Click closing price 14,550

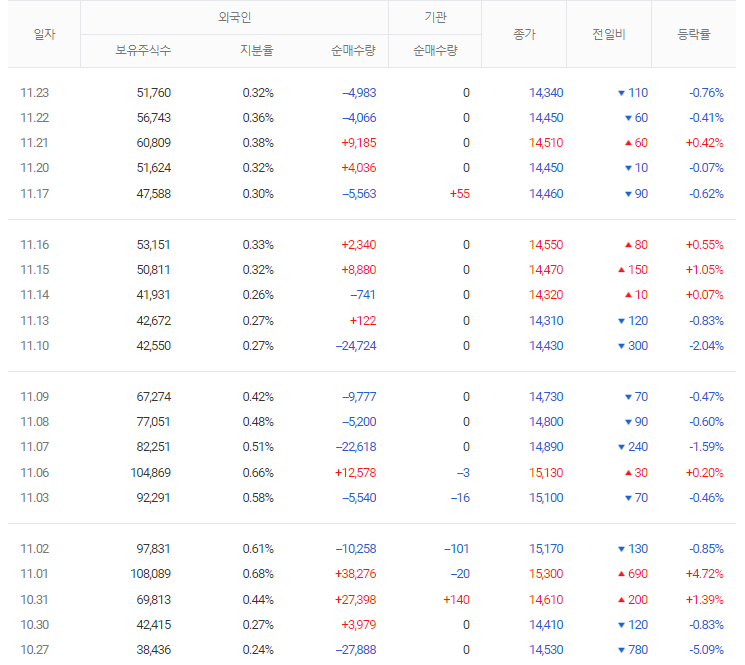(546, 245)
